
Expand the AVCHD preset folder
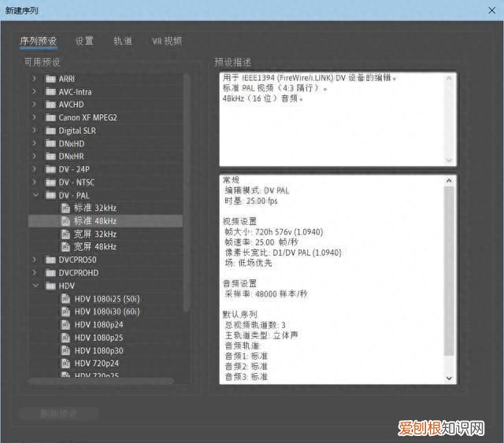(35, 105)
